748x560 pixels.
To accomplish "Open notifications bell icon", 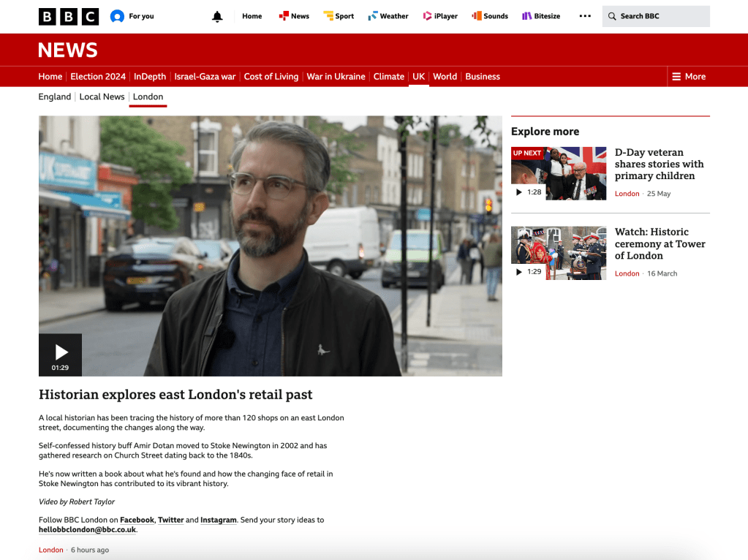I will point(217,16).
